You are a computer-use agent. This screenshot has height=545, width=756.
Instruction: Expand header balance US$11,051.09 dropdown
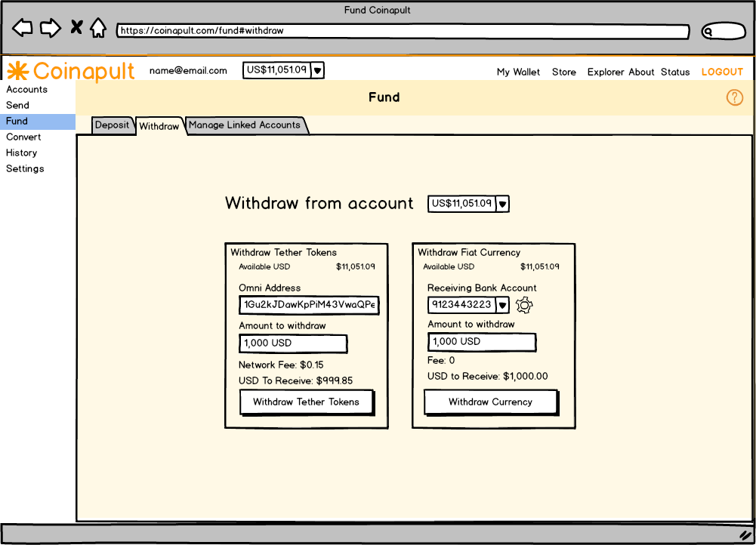tap(318, 70)
